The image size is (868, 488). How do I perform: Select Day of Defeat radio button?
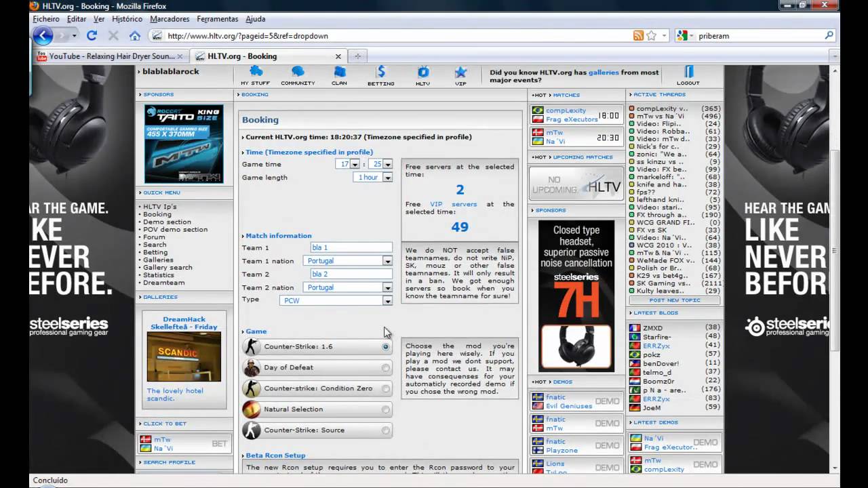click(x=386, y=368)
